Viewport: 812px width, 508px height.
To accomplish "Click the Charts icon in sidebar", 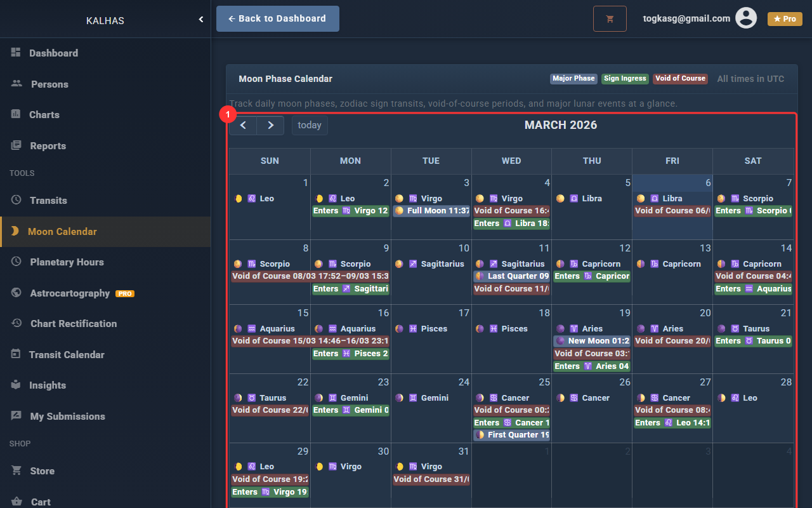I will (x=16, y=114).
